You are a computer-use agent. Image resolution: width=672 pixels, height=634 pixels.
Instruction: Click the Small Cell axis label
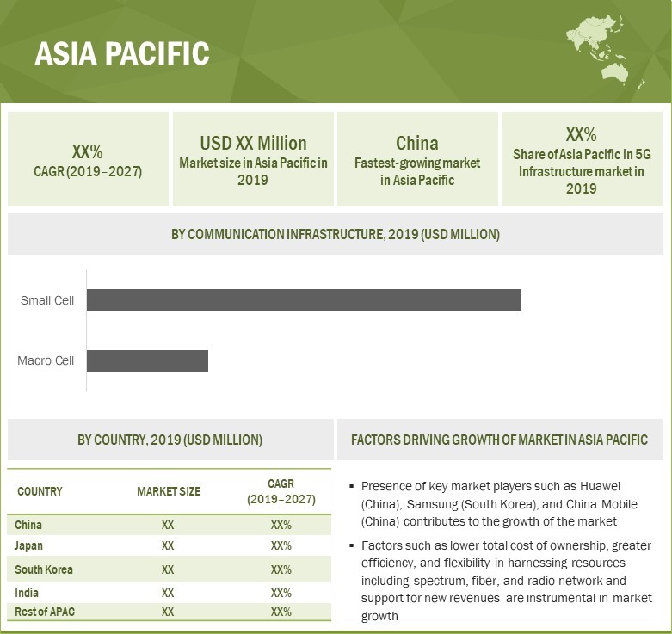[x=47, y=300]
